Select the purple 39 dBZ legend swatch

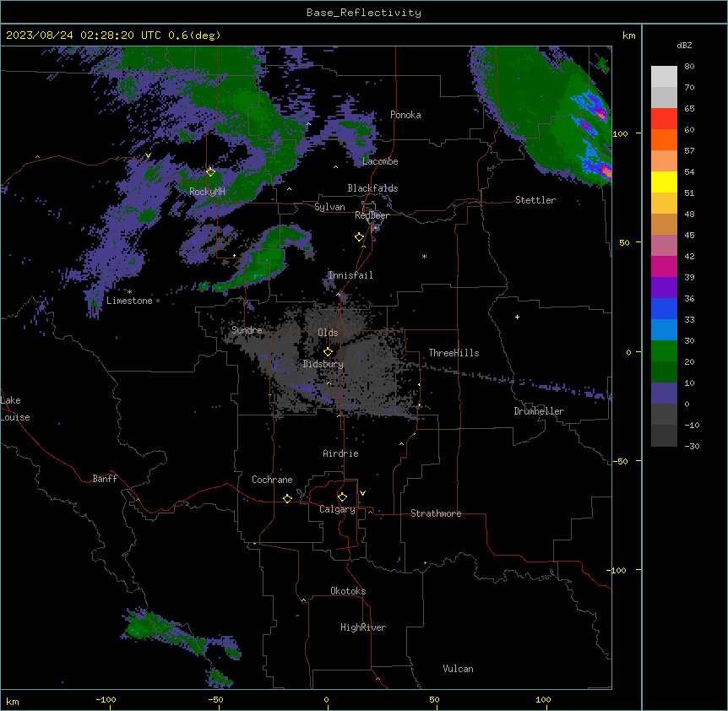(664, 288)
